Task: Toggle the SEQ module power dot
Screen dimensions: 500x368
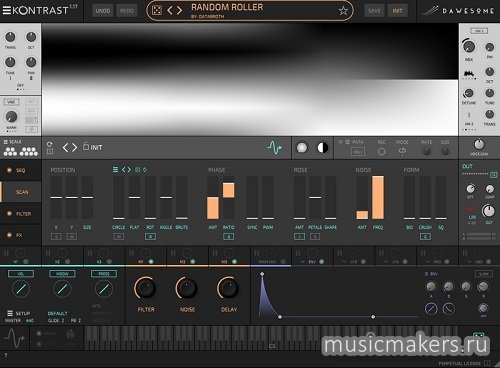Action: 9,170
